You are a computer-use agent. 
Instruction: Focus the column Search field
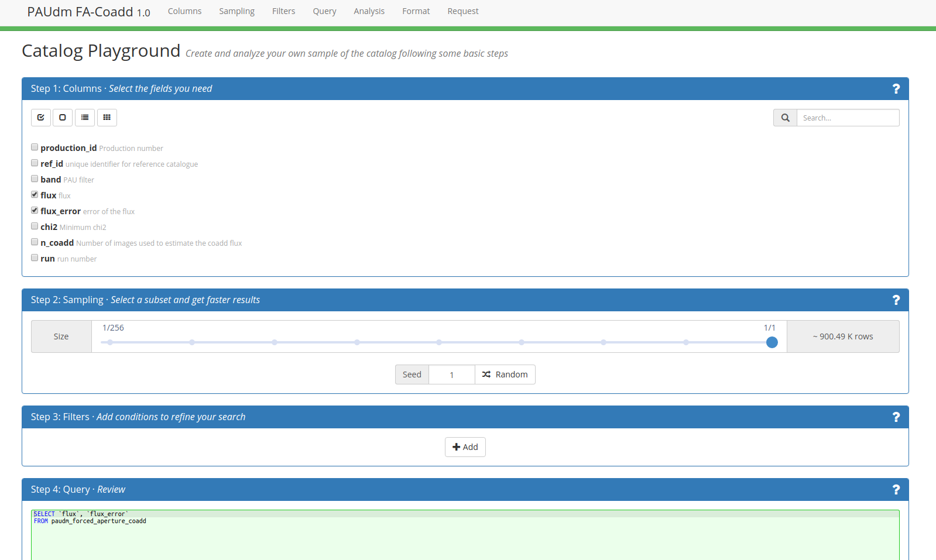click(848, 118)
